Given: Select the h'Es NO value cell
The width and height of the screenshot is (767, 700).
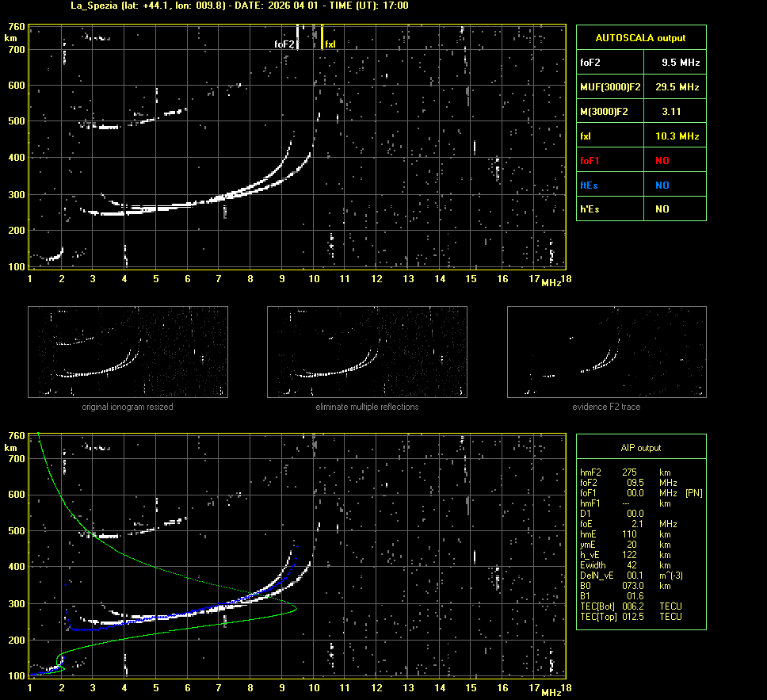Looking at the screenshot, I should 662,209.
